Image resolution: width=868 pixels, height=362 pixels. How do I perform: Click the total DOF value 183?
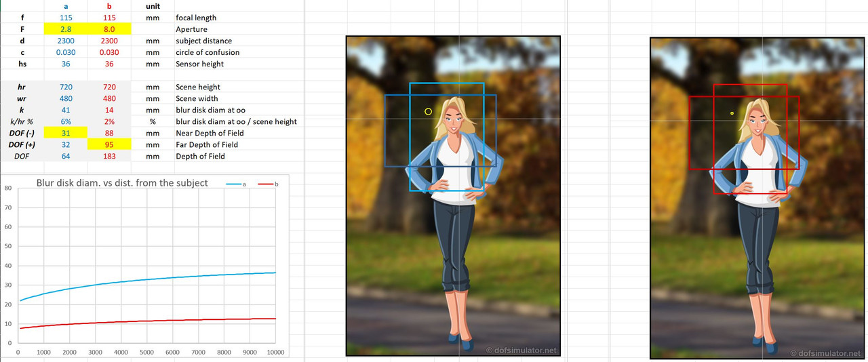(x=109, y=157)
